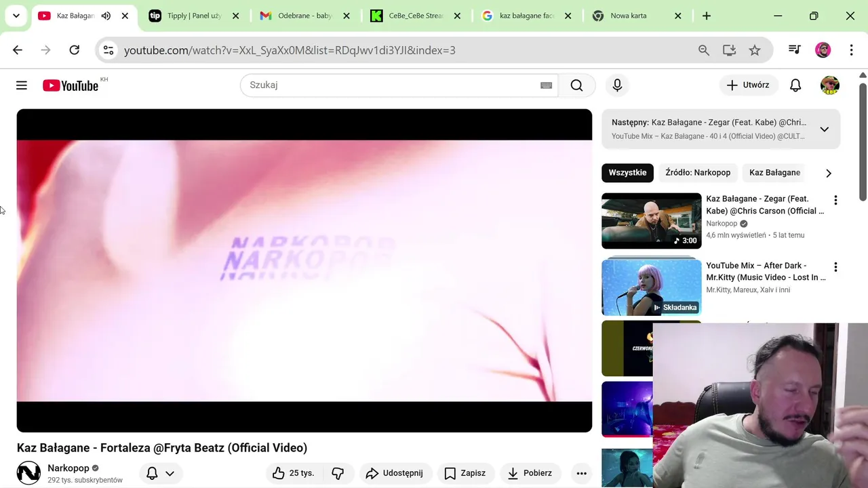Switch to the kaz bałagane Google tab
Image resolution: width=868 pixels, height=488 pixels.
(526, 16)
